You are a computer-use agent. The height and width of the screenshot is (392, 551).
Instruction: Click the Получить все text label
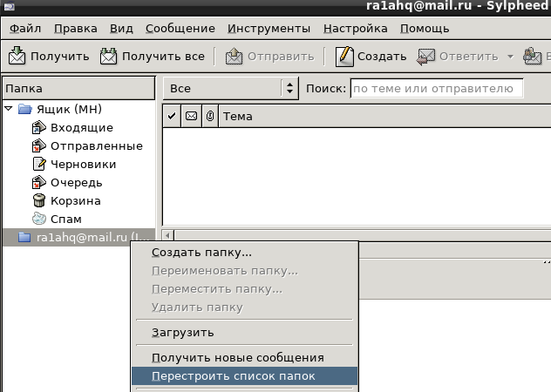[x=163, y=57]
